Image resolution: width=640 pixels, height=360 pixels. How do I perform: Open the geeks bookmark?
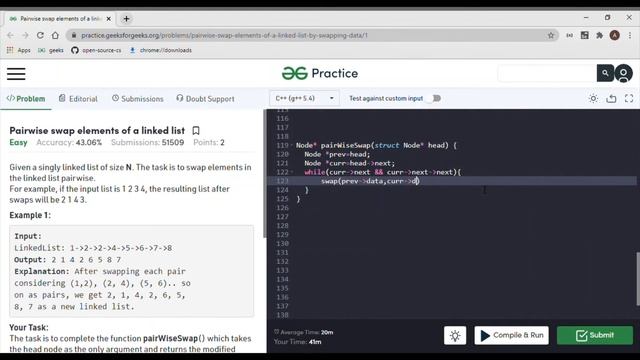[x=51, y=50]
